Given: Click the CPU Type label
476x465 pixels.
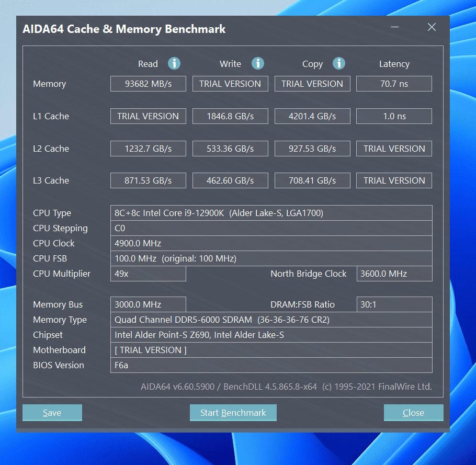Looking at the screenshot, I should pos(52,213).
